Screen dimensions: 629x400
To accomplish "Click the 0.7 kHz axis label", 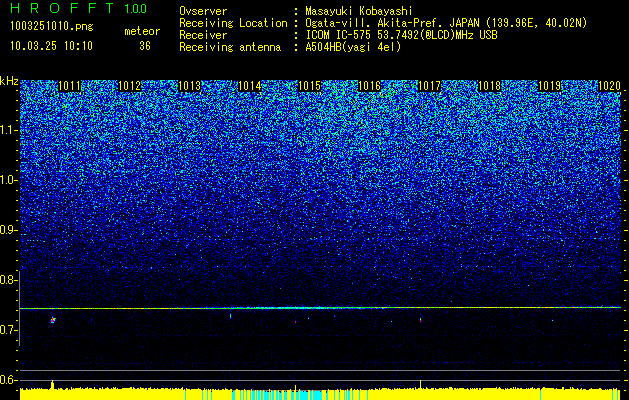I will 8,330.
